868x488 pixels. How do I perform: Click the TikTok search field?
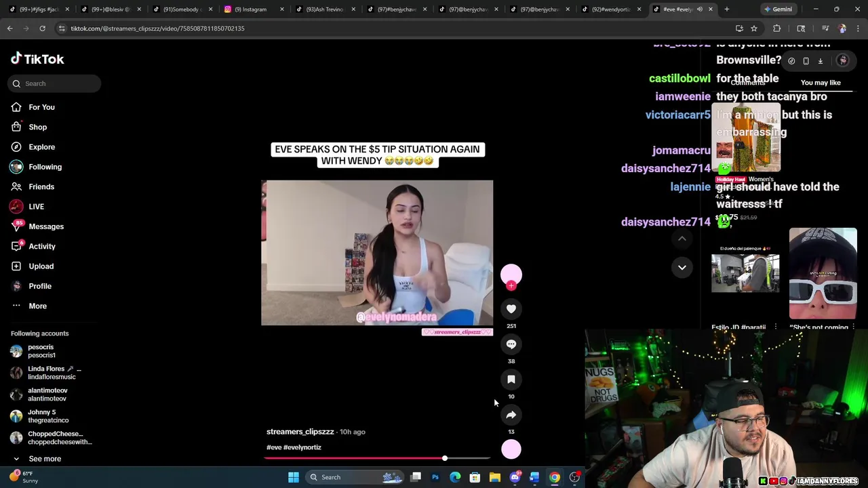coord(55,83)
